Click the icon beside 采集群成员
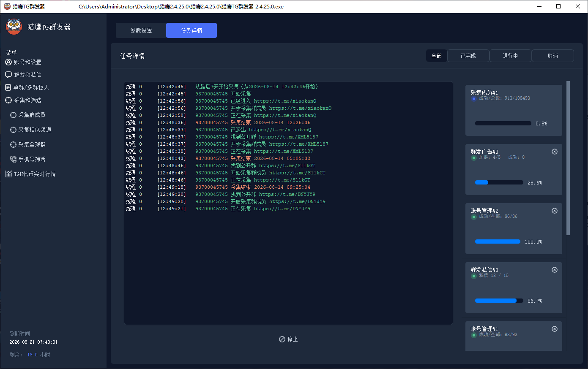 (x=13, y=115)
